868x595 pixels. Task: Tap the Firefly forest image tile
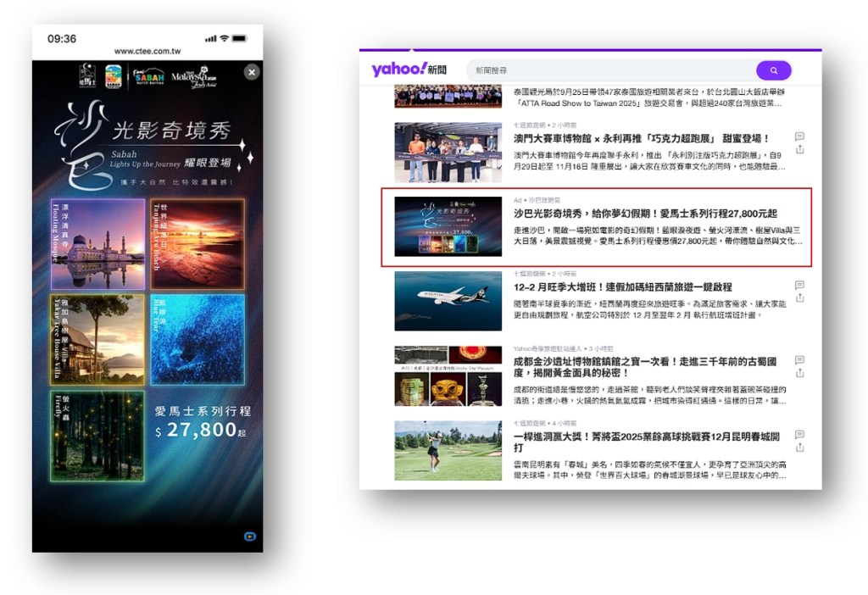pos(97,435)
